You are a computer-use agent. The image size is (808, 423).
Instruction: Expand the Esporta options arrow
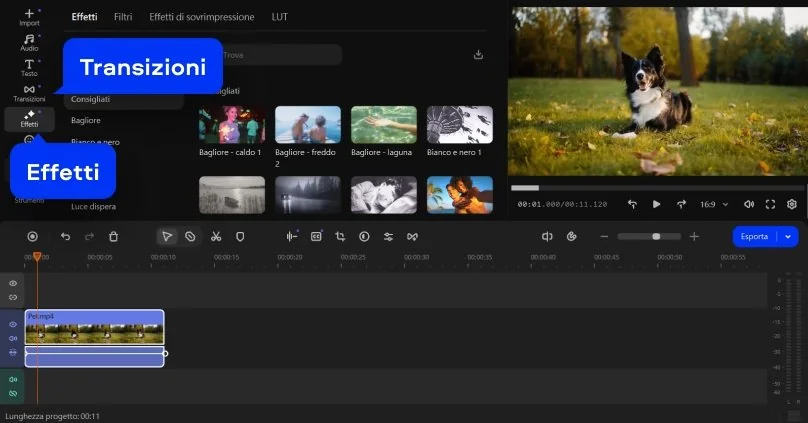788,236
